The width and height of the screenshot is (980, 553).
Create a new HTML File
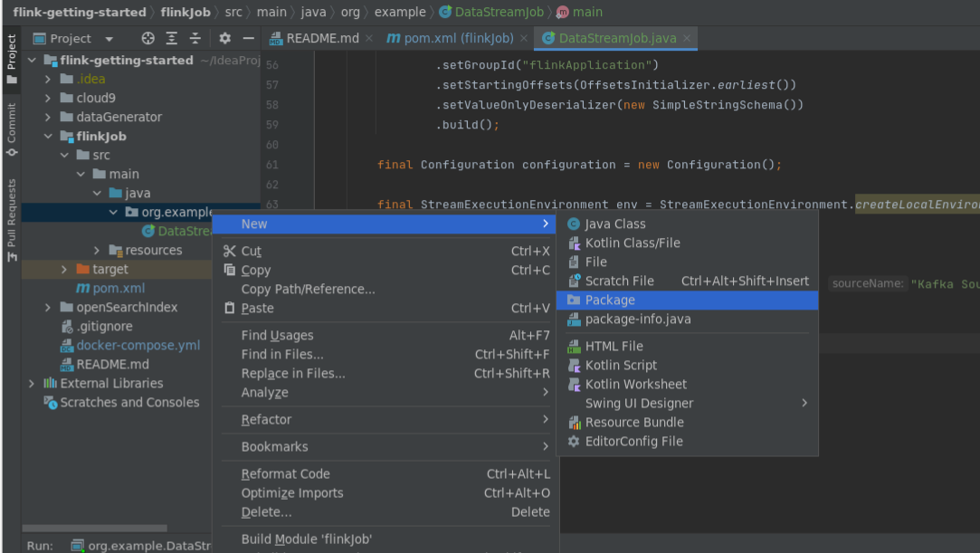pyautogui.click(x=688, y=346)
